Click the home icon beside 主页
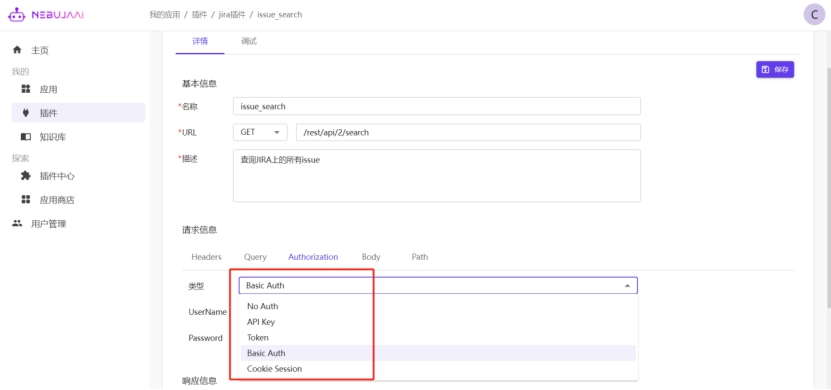The width and height of the screenshot is (831, 390). click(x=17, y=50)
